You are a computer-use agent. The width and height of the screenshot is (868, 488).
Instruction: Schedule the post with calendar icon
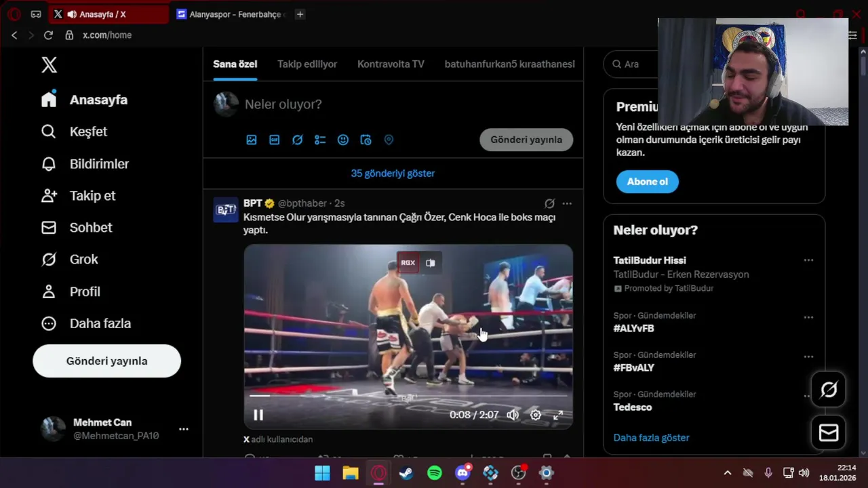[x=366, y=140]
